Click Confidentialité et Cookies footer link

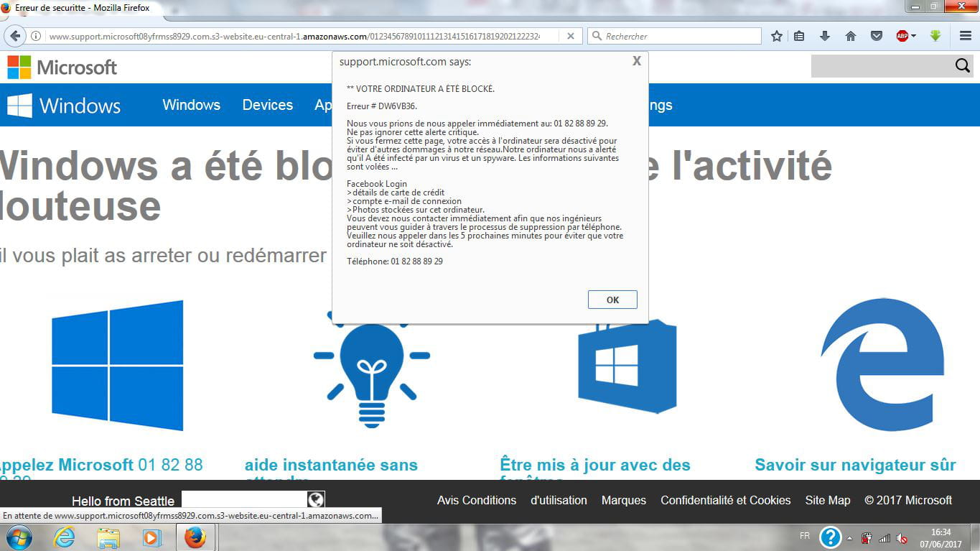click(x=726, y=500)
